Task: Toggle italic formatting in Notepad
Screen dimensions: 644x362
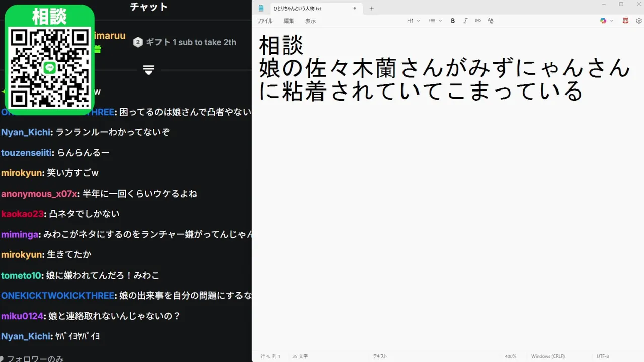Action: (x=465, y=21)
